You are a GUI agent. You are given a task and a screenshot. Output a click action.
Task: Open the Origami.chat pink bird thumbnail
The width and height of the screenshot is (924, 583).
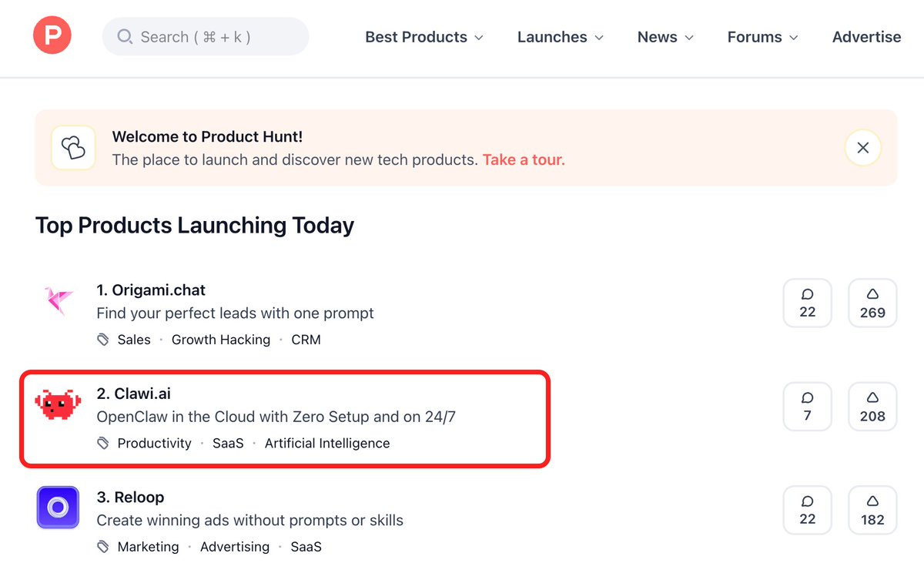click(x=59, y=300)
